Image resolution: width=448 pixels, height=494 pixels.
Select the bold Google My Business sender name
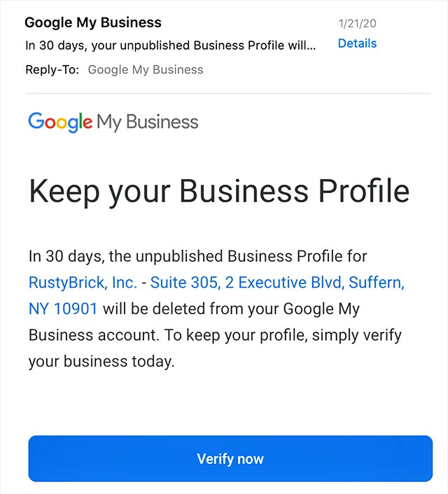(93, 22)
